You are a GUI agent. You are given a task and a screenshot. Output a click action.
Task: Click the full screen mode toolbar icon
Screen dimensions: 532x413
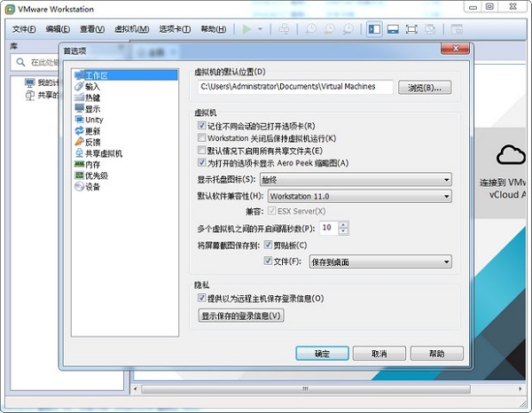click(x=411, y=29)
